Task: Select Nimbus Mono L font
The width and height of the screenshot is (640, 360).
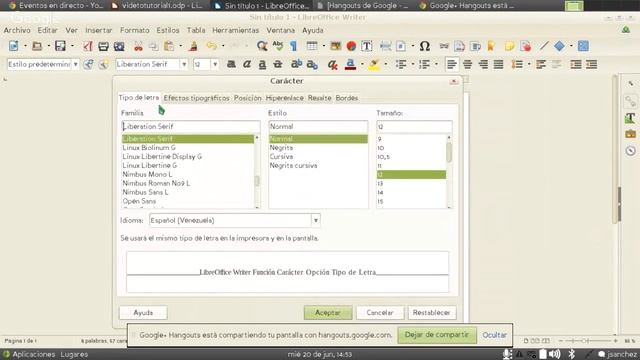Action: pos(147,174)
